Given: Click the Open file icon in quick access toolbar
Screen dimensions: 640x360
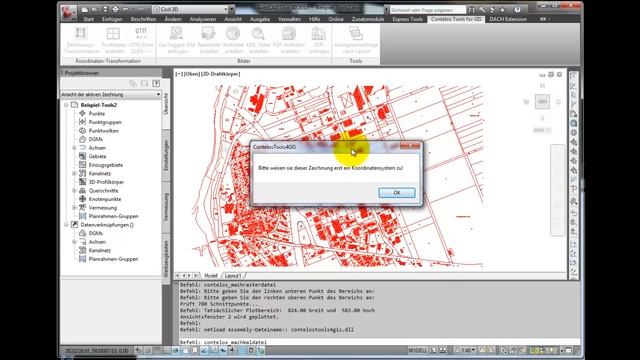Looking at the screenshot, I should 95,9.
